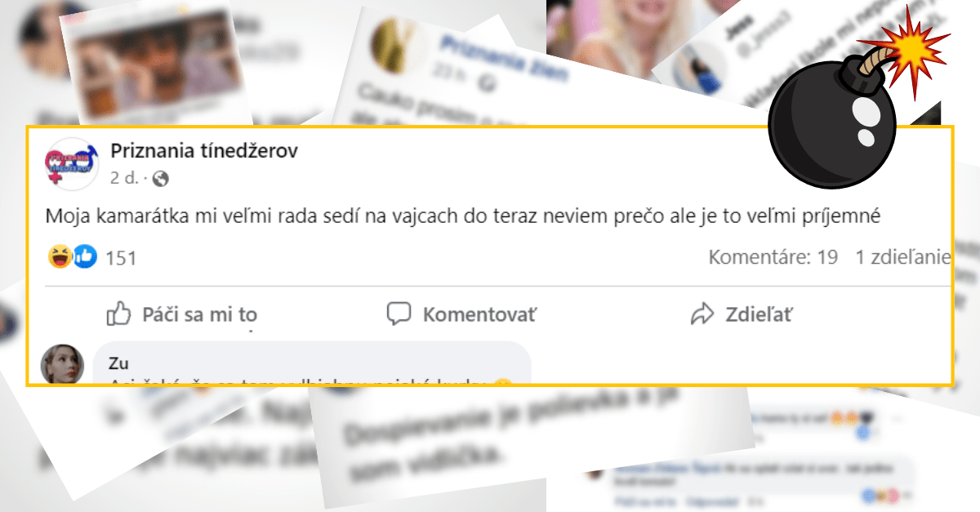The image size is (980, 512).
Task: Click the Priznania tínedžerov page avatar
Action: coord(73,162)
